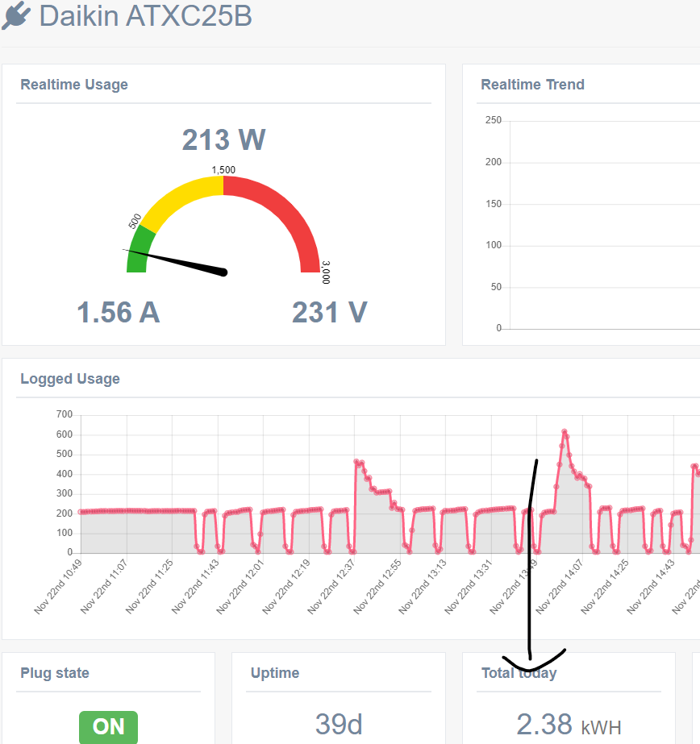Toggle the ON plug state button

point(108,726)
